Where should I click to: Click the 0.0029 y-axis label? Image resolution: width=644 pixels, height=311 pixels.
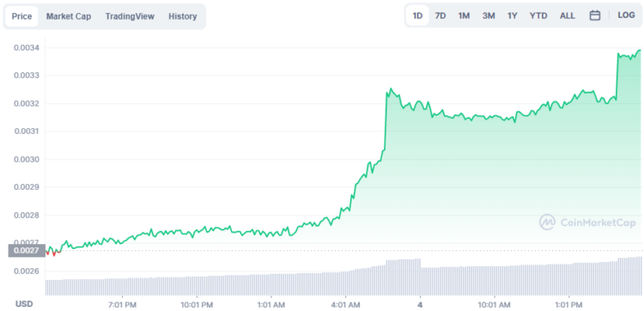[x=27, y=187]
